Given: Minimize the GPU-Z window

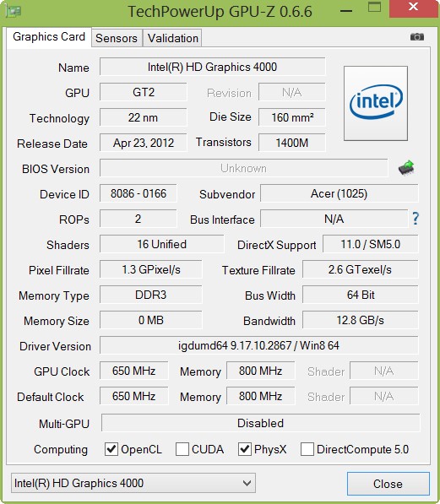Looking at the screenshot, I should 346,11.
